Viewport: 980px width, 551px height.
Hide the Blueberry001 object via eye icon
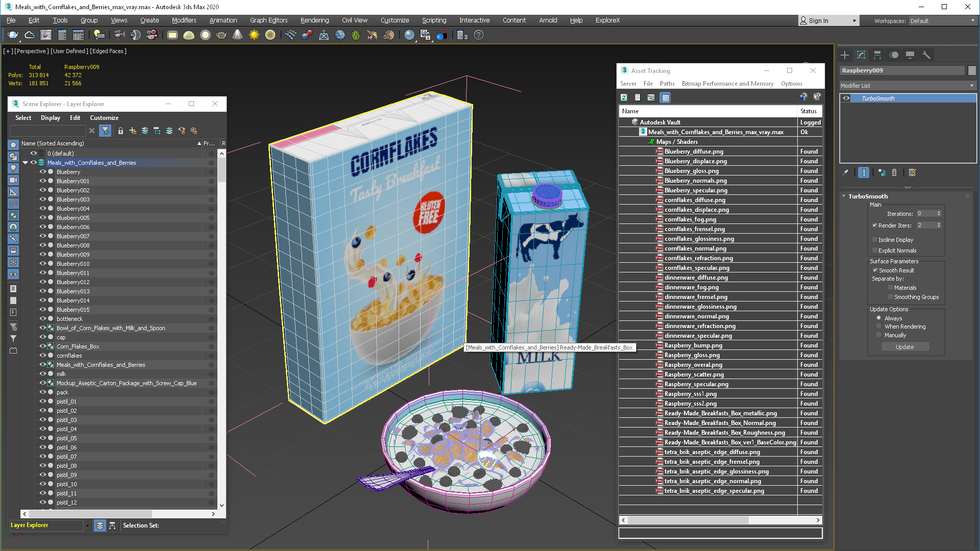click(x=43, y=181)
